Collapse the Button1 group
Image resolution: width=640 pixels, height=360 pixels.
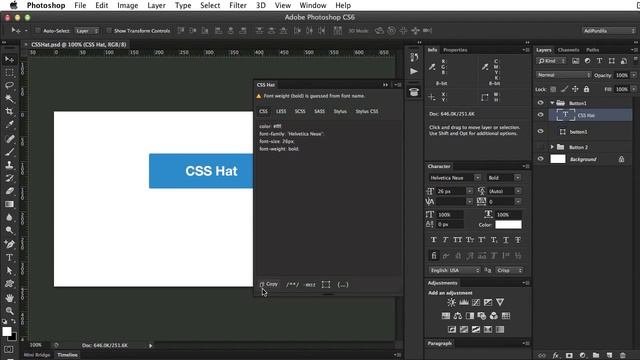(x=552, y=103)
